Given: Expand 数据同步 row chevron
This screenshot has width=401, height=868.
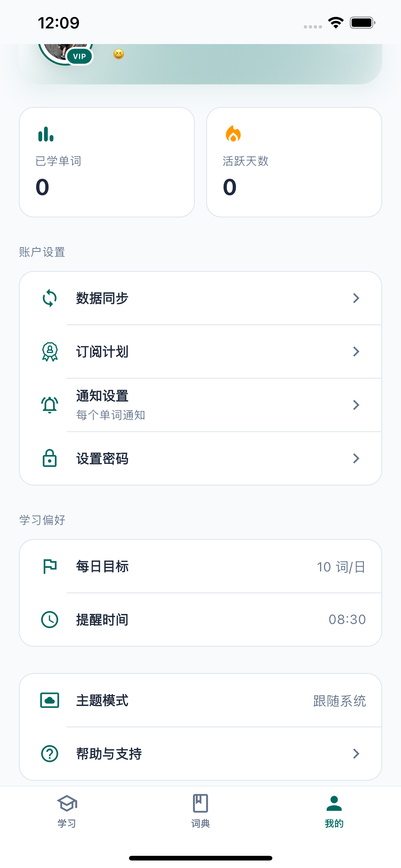Looking at the screenshot, I should click(356, 298).
